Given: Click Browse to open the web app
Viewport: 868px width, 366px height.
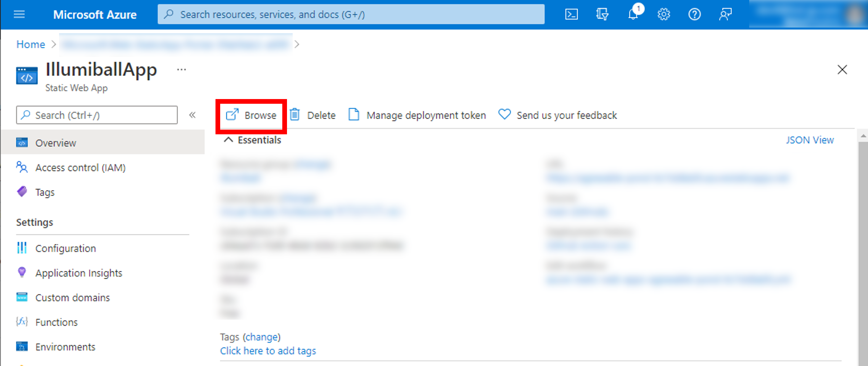Looking at the screenshot, I should (251, 115).
